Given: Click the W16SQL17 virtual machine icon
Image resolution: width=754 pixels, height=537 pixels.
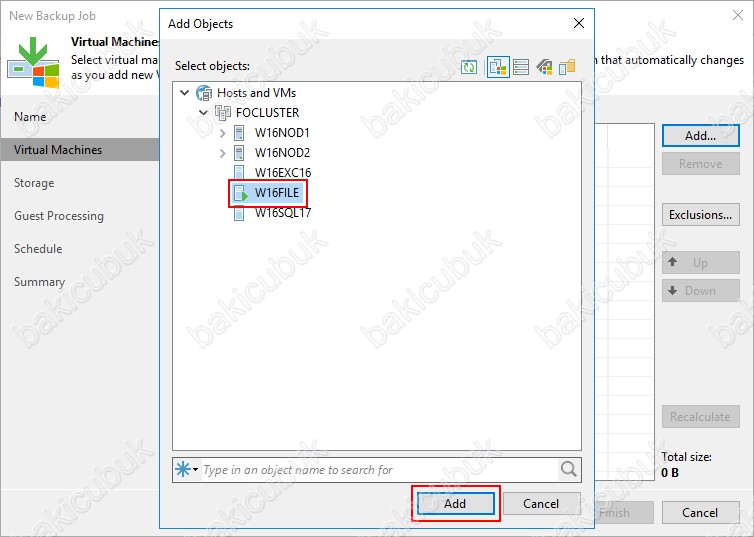Looking at the screenshot, I should click(240, 213).
